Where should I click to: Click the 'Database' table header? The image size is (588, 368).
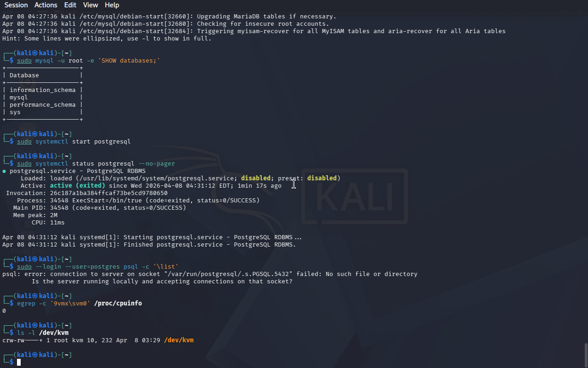point(24,75)
